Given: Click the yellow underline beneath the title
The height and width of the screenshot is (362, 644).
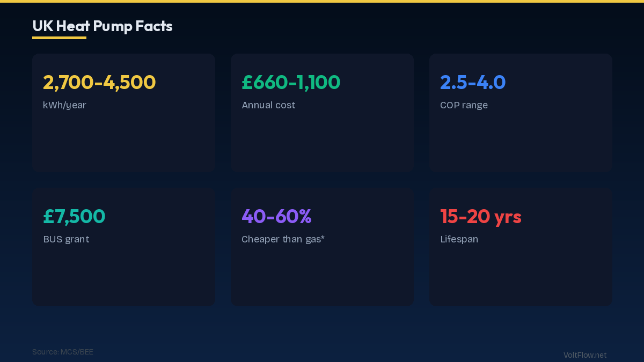Looking at the screenshot, I should [x=59, y=38].
